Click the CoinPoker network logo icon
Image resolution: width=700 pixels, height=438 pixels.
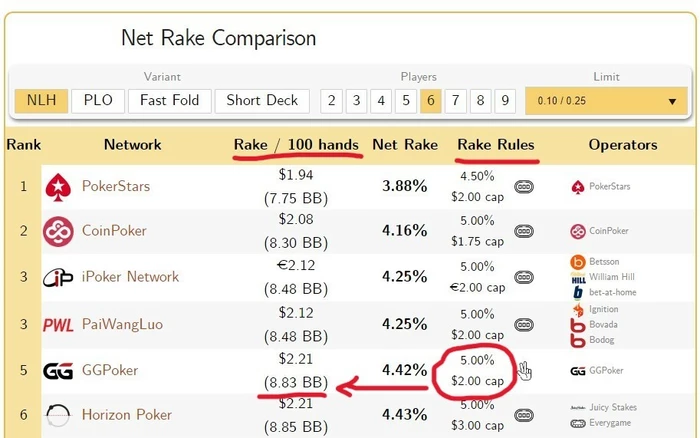tap(58, 231)
